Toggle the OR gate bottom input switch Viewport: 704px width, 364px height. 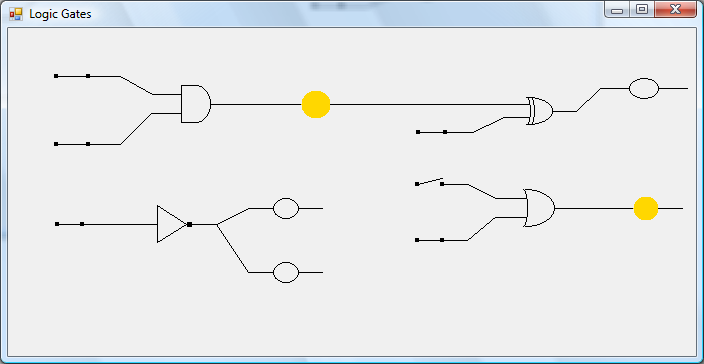coord(430,240)
